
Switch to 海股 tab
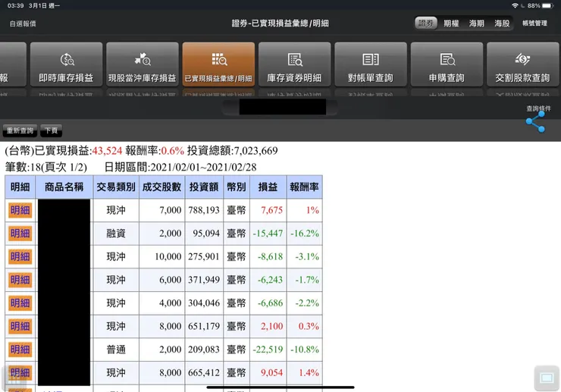coord(502,24)
